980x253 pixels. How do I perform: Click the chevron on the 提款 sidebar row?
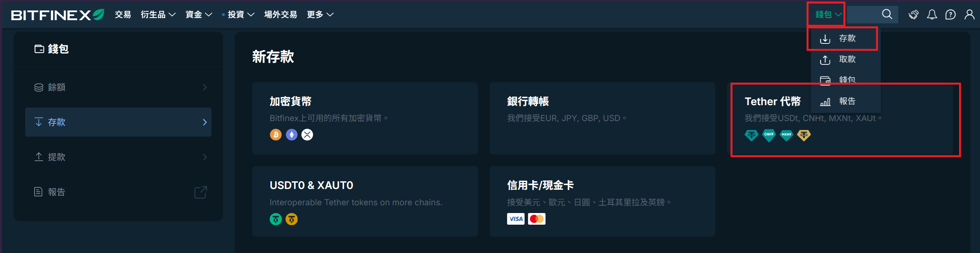(205, 157)
